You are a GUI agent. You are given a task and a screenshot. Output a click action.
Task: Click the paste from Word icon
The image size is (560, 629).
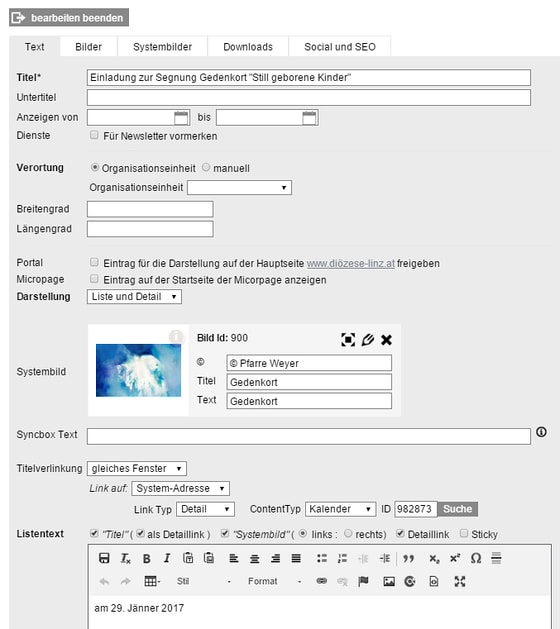click(209, 558)
